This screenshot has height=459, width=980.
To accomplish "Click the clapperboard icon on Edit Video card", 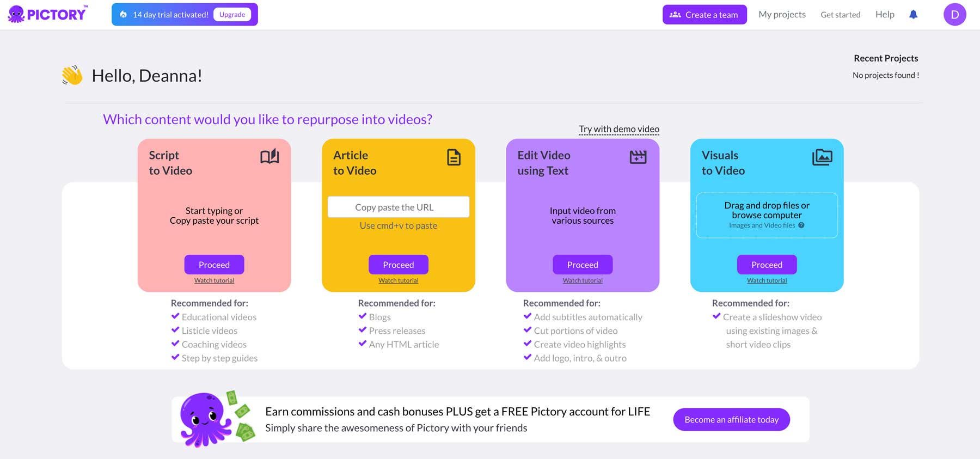I will pos(638,157).
